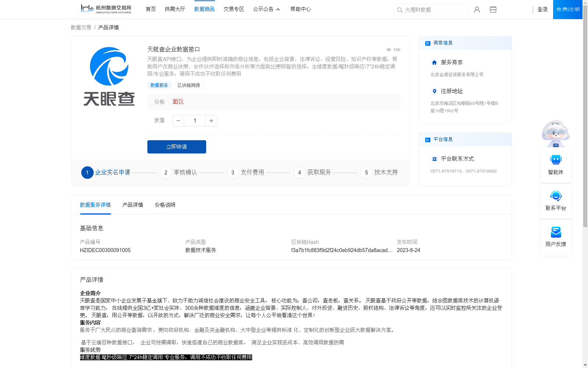Switch to the 产品详情 tab

pos(133,205)
